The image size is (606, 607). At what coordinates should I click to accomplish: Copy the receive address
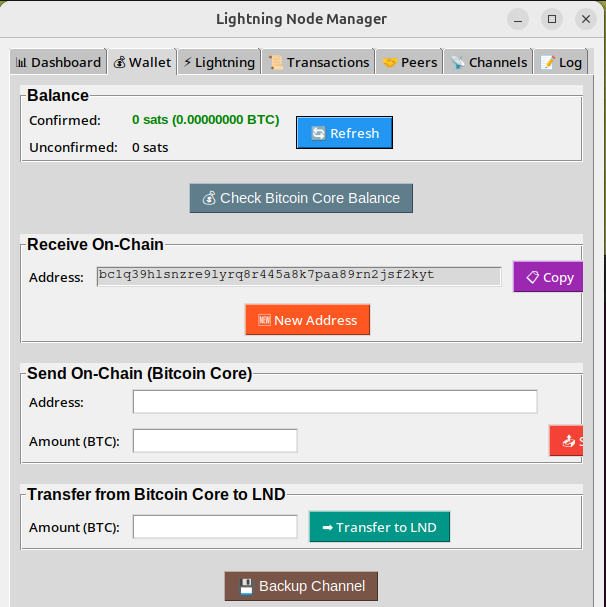tap(548, 277)
